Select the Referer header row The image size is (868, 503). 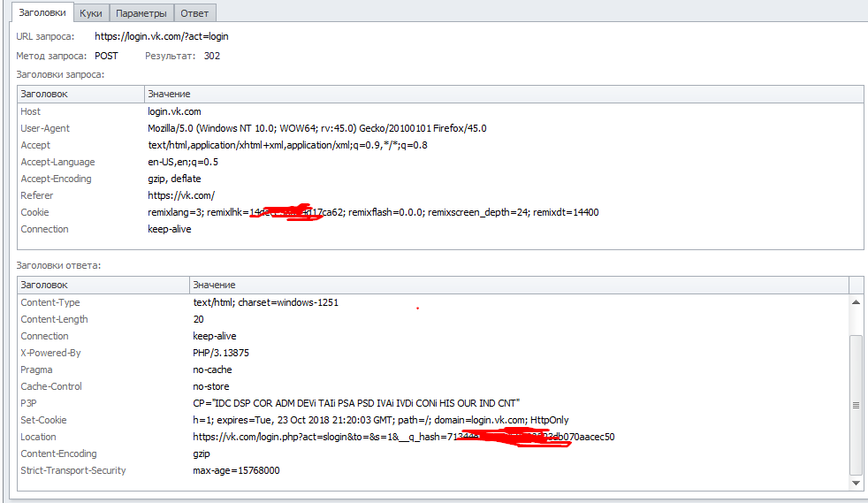[440, 195]
